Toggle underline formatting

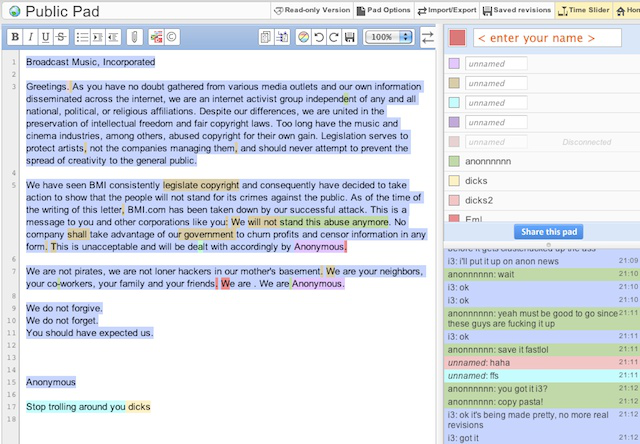point(46,37)
